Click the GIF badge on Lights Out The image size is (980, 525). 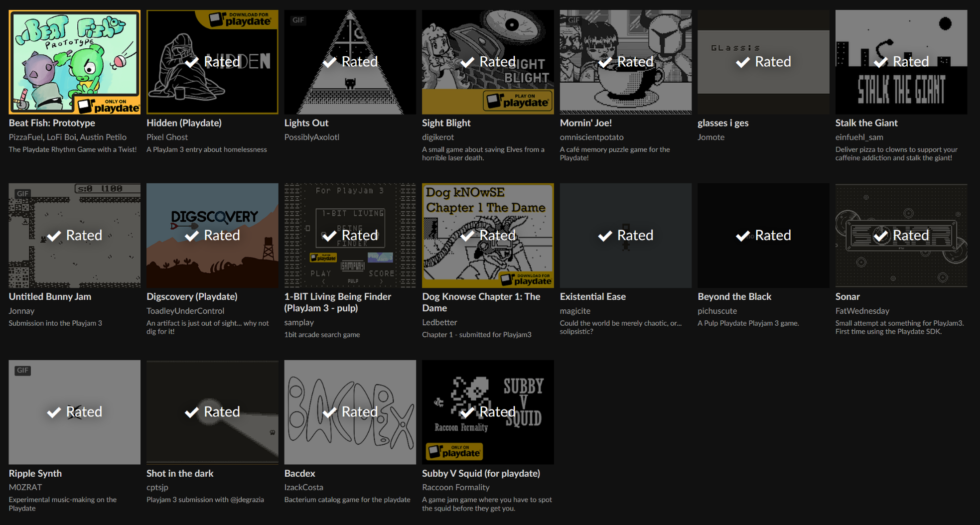click(x=298, y=20)
